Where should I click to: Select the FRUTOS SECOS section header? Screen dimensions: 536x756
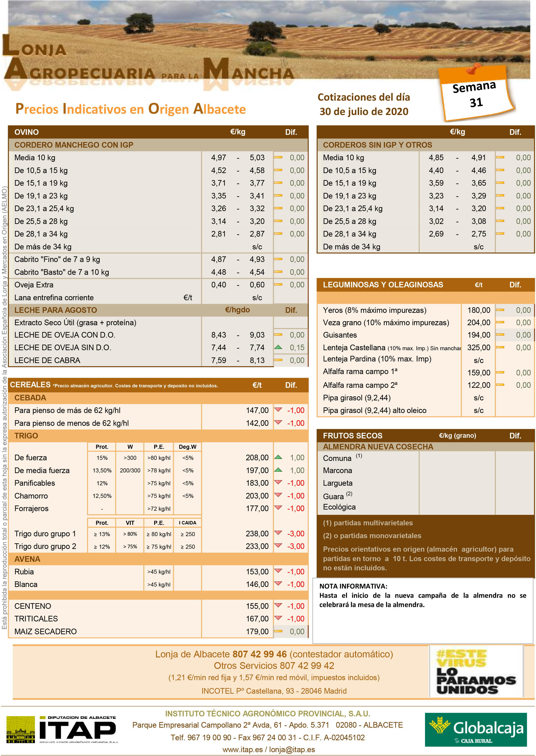[425, 436]
